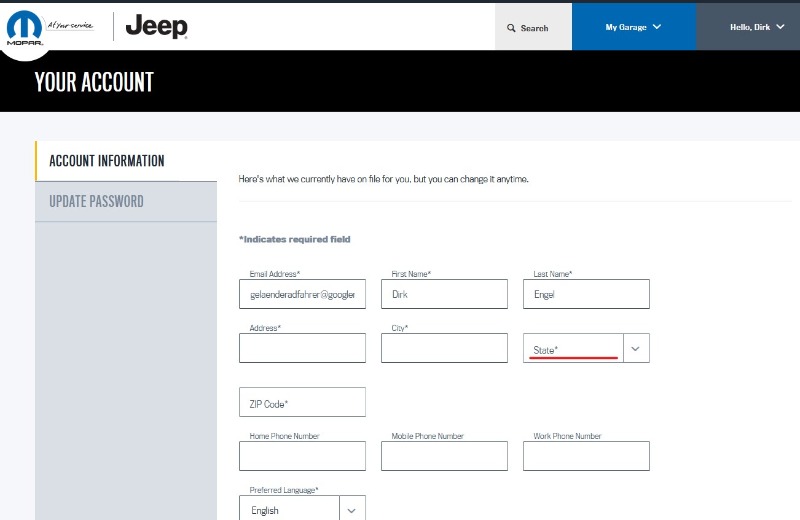Expand the Preferred Language dropdown

point(352,509)
